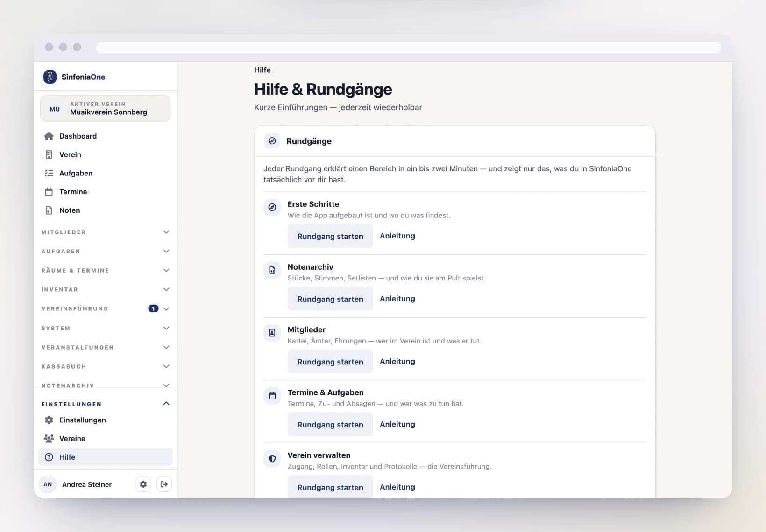Start the Mitglieder Rundgang
The height and width of the screenshot is (532, 766).
point(330,362)
